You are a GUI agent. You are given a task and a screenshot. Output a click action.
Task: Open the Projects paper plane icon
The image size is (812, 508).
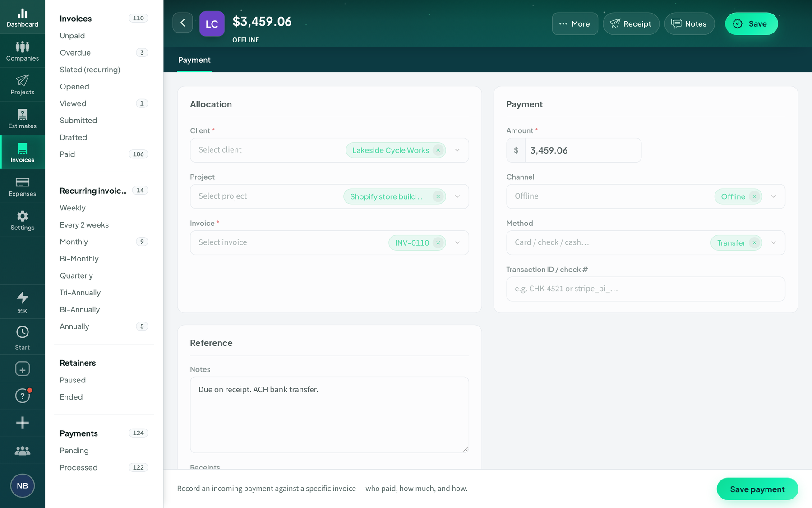[22, 85]
